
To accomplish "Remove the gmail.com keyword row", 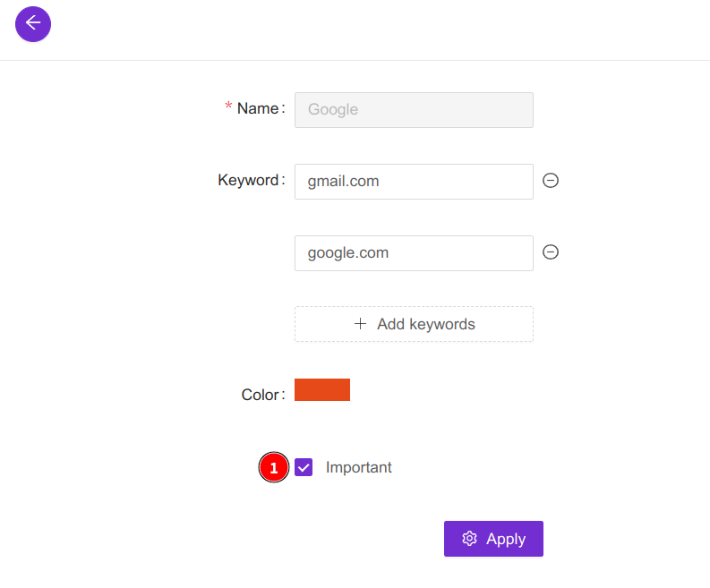I will tap(552, 181).
